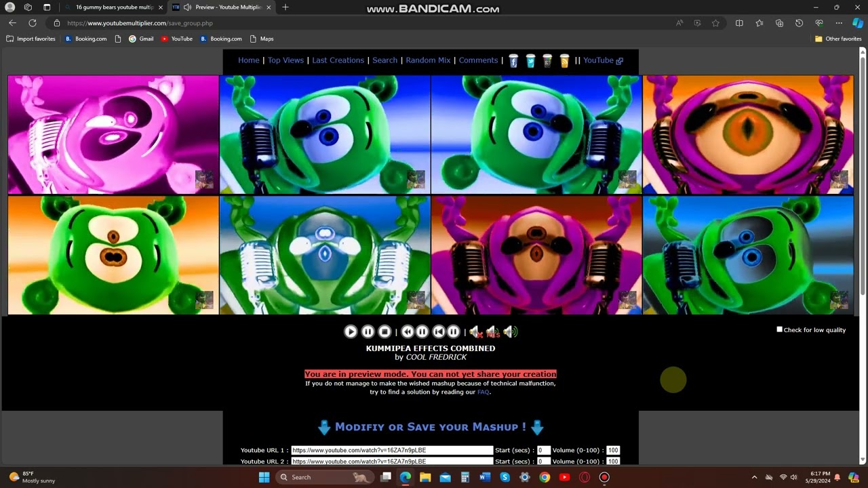868x488 pixels.
Task: Reload the page
Action: 32,23
